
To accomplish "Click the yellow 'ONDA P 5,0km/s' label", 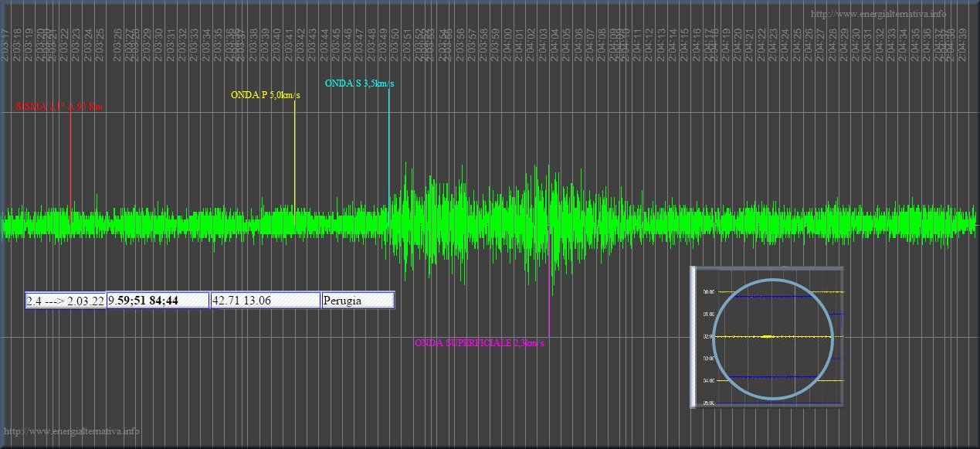I will (266, 95).
